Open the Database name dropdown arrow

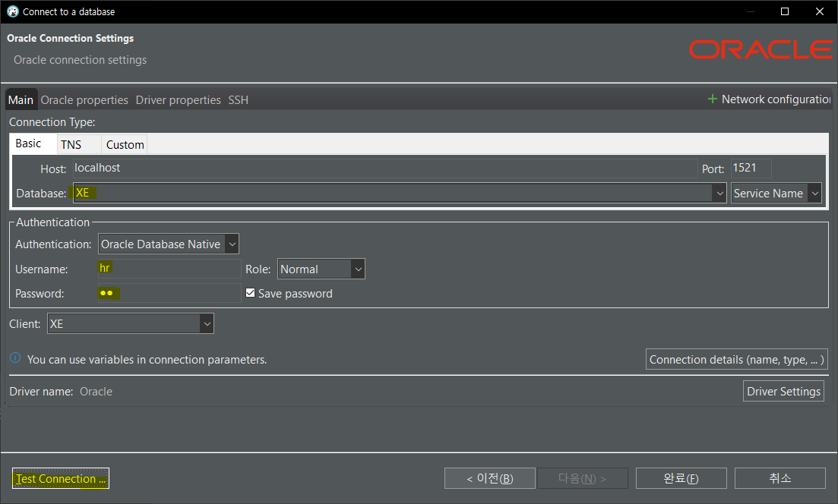[720, 194]
